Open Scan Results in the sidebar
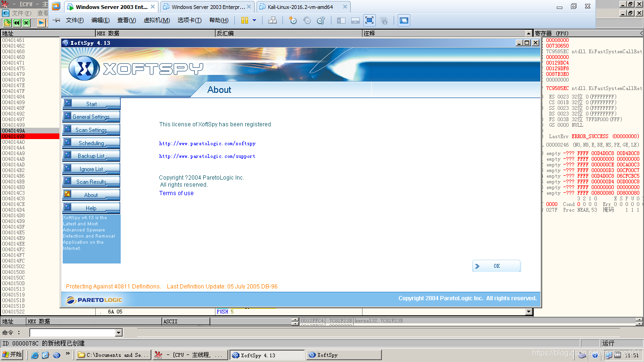 coord(91,181)
